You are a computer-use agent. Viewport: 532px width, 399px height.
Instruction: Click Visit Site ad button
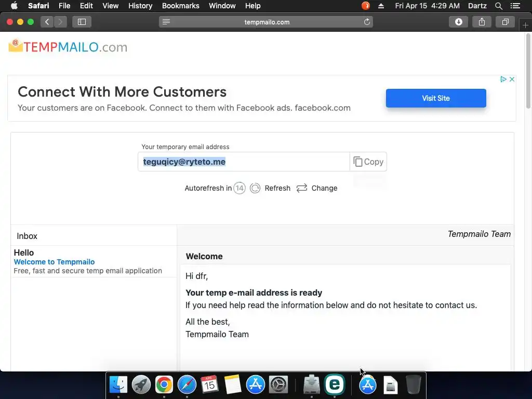436,98
